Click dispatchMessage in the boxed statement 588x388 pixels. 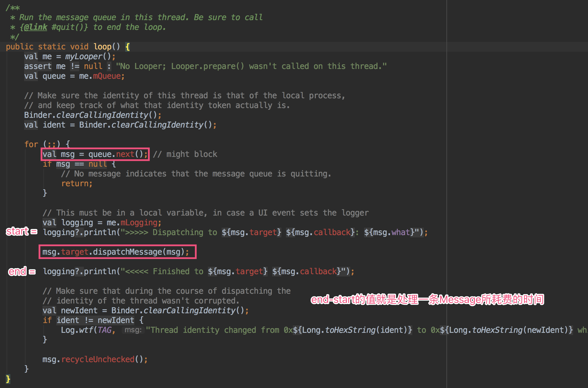click(x=127, y=252)
